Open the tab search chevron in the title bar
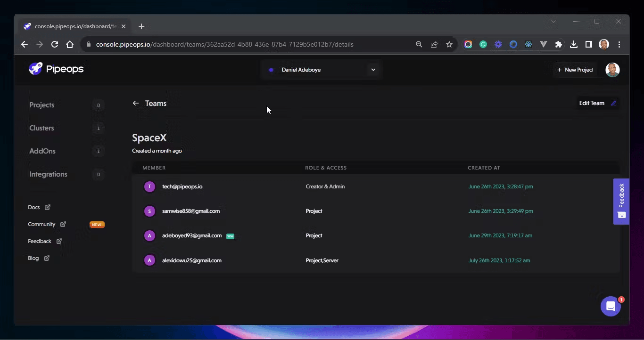Image resolution: width=644 pixels, height=340 pixels. (x=553, y=21)
